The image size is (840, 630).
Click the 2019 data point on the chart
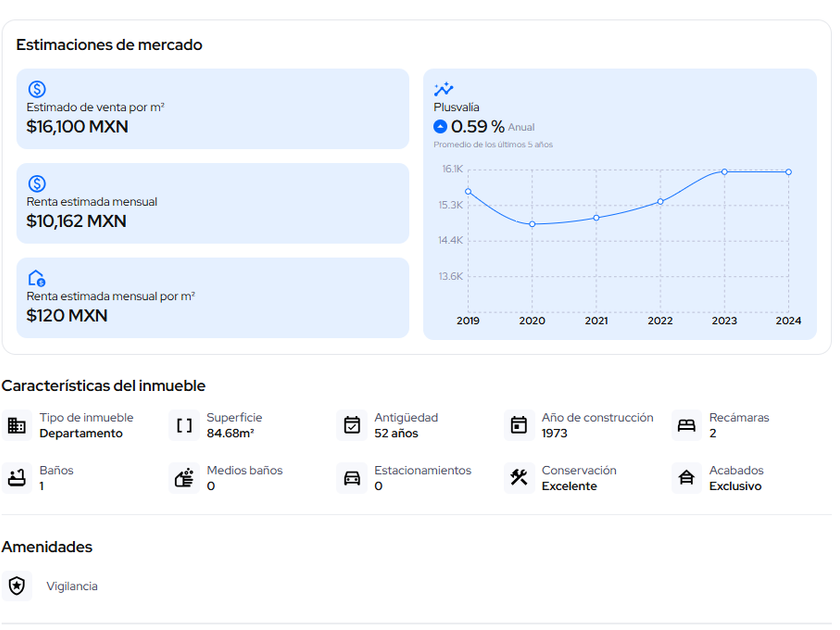pos(468,191)
